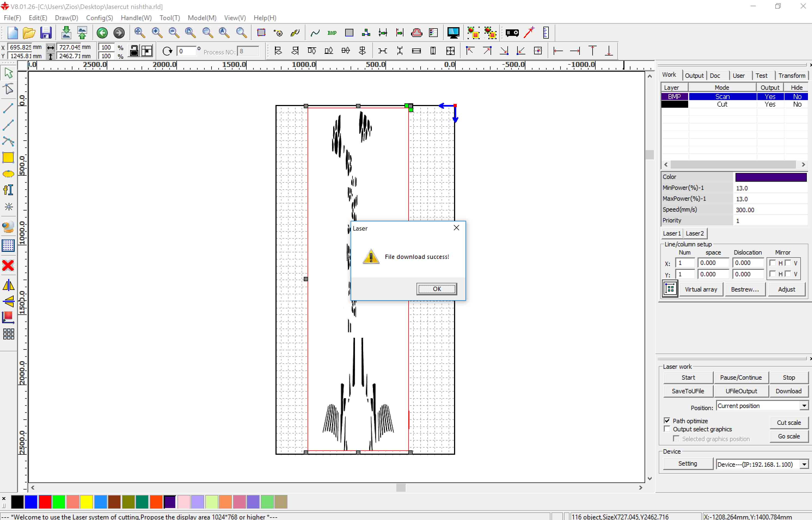Click the canvas vertical scrollbar up arrow

point(649,77)
